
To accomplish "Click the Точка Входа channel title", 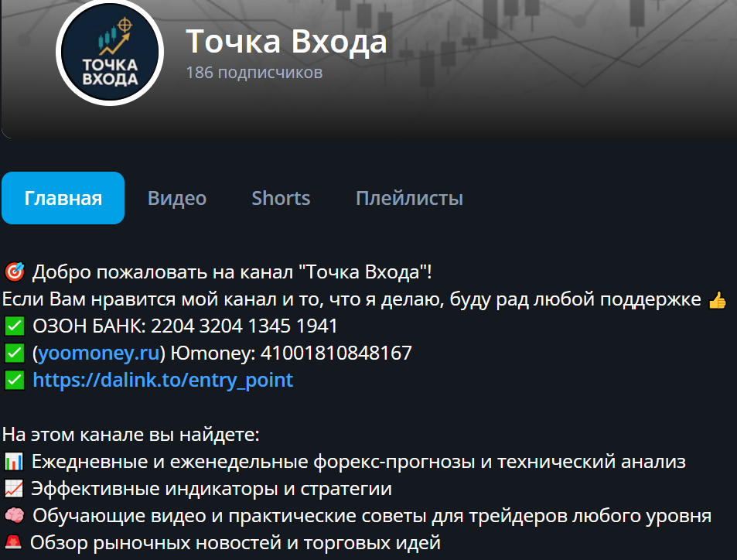I will pos(286,41).
